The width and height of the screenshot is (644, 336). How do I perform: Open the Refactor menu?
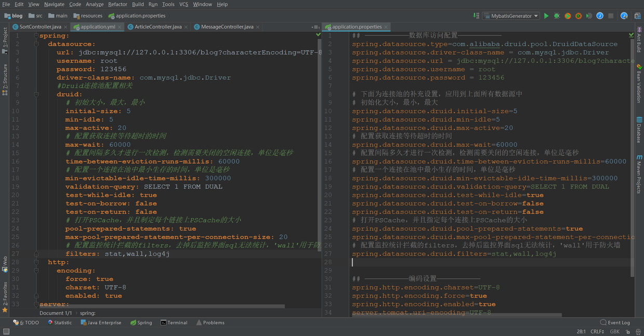coord(117,4)
